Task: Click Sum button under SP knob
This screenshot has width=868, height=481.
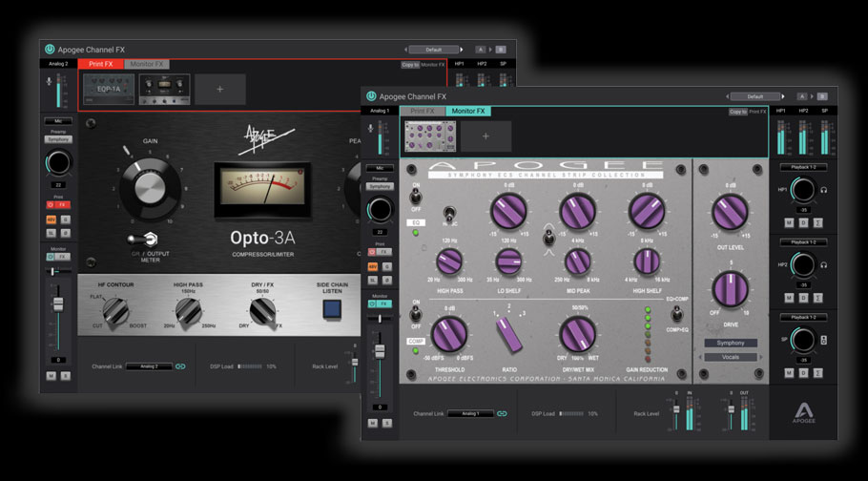Action: [817, 373]
